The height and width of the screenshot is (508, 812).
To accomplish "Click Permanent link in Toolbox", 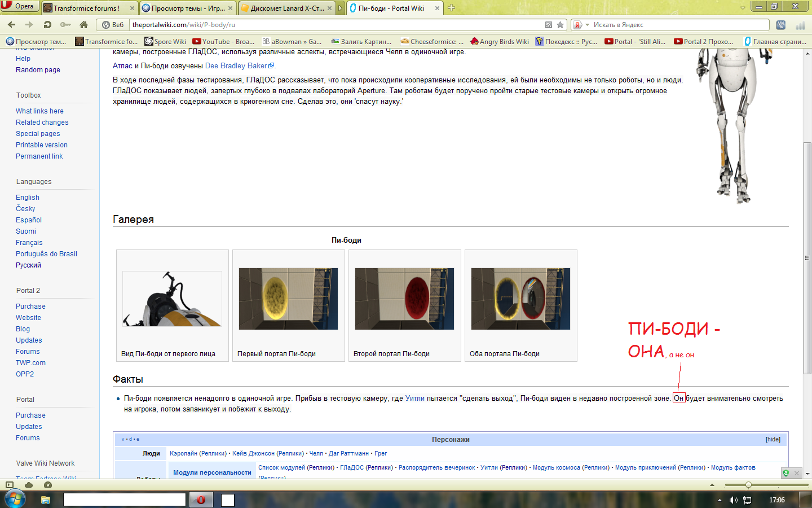I will click(39, 156).
